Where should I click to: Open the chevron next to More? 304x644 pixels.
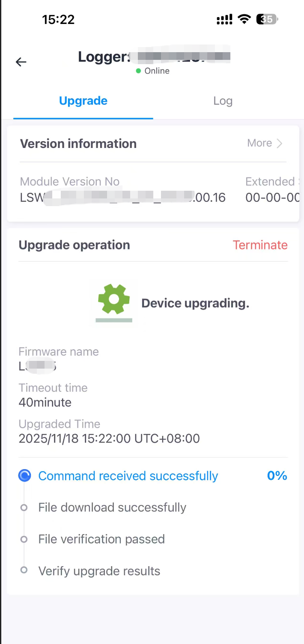[280, 143]
